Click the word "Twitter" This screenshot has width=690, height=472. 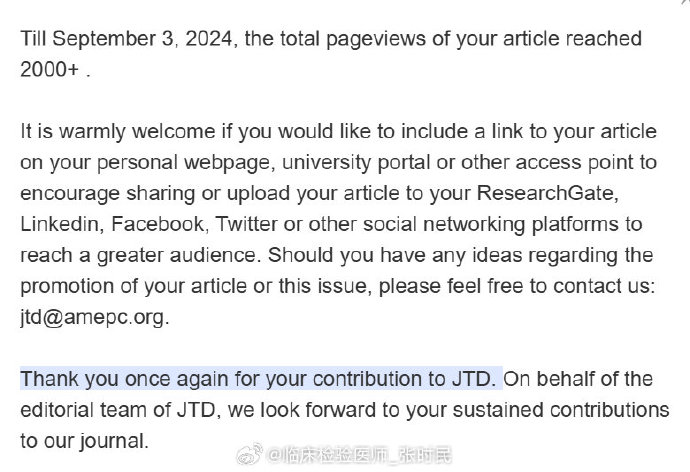pyautogui.click(x=246, y=224)
